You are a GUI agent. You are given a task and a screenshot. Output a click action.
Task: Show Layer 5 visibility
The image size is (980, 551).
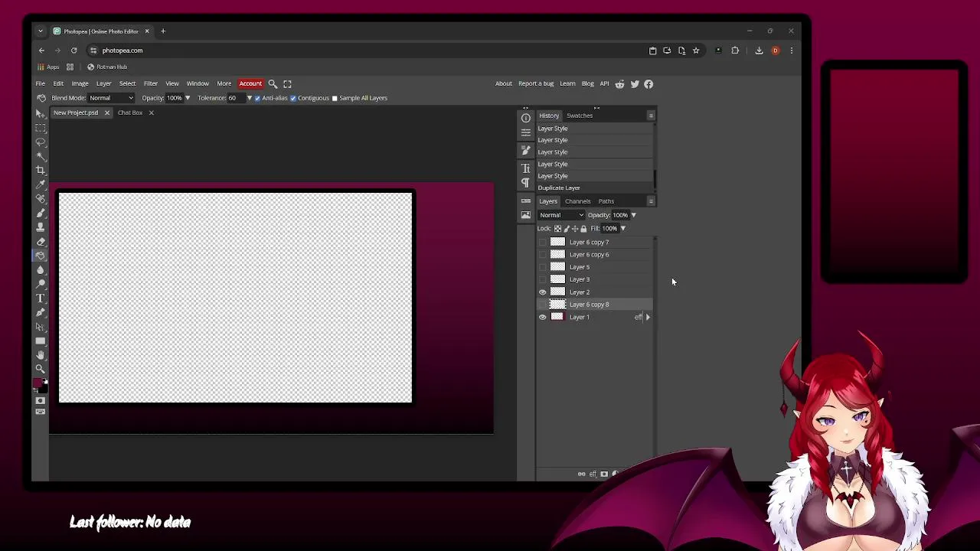tap(543, 267)
